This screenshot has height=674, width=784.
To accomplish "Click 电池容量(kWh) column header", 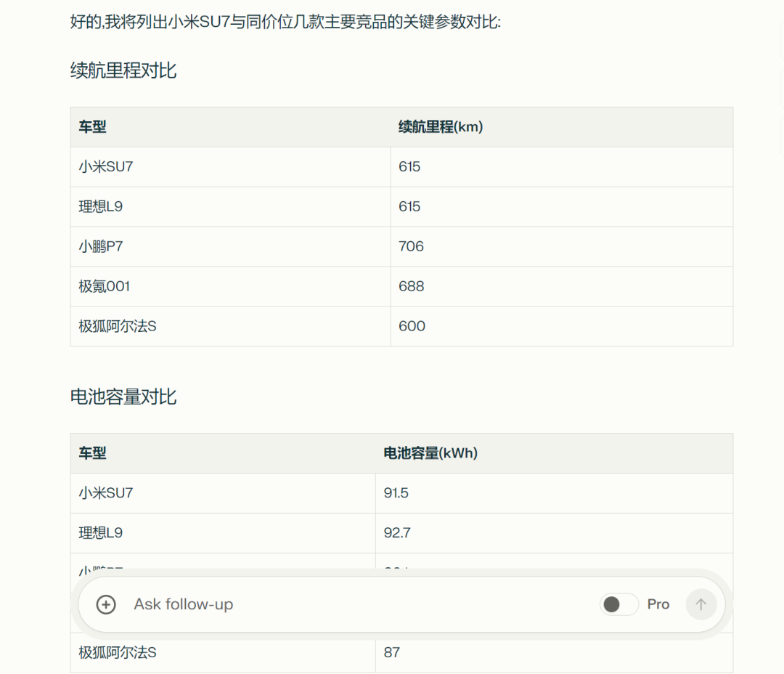I will click(x=430, y=453).
